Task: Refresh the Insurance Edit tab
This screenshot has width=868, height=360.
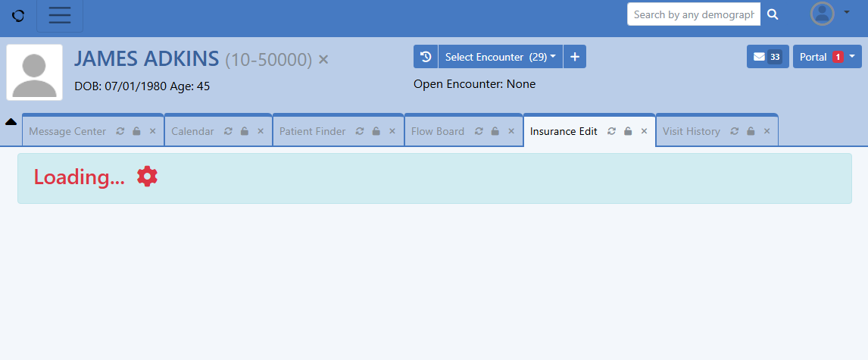Action: click(x=612, y=131)
